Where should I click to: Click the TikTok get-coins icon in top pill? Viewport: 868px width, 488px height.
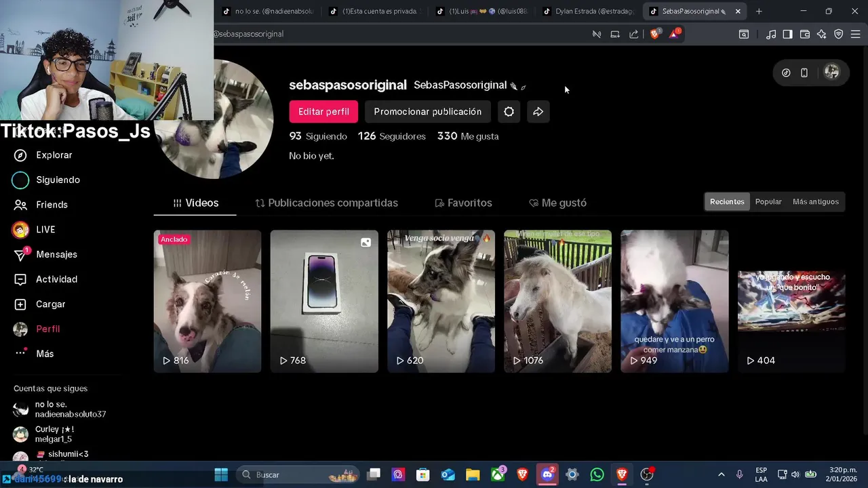pyautogui.click(x=786, y=73)
